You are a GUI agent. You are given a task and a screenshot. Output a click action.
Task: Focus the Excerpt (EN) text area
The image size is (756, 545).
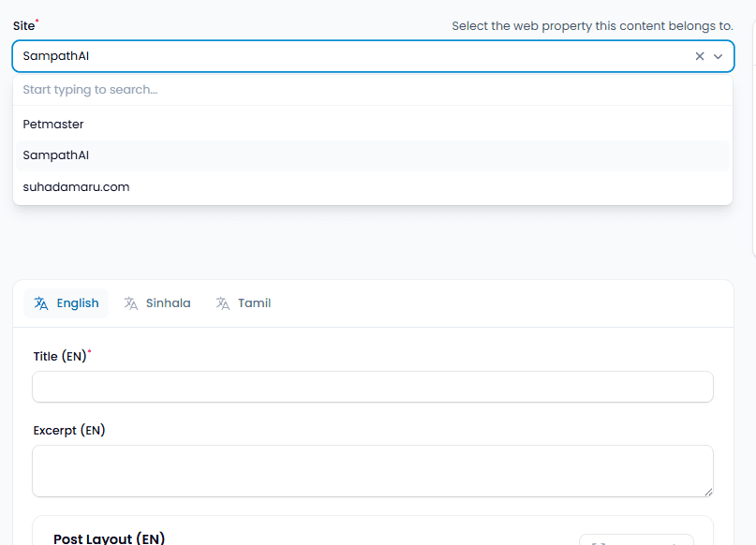[373, 471]
